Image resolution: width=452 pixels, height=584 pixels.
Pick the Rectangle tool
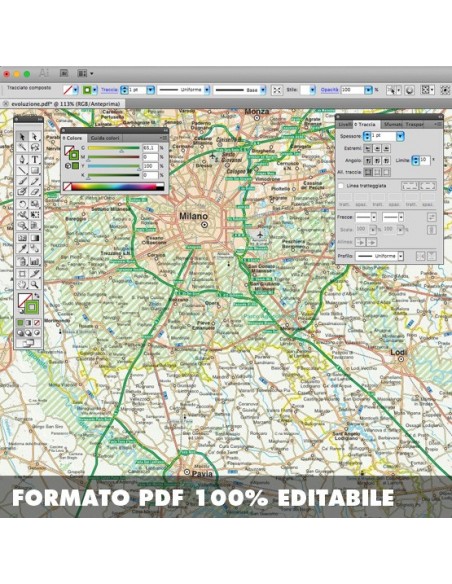click(35, 170)
